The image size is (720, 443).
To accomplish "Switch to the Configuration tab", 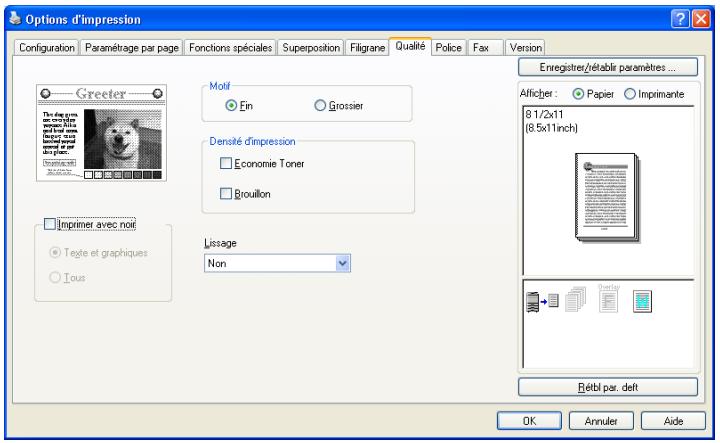I will [x=47, y=48].
